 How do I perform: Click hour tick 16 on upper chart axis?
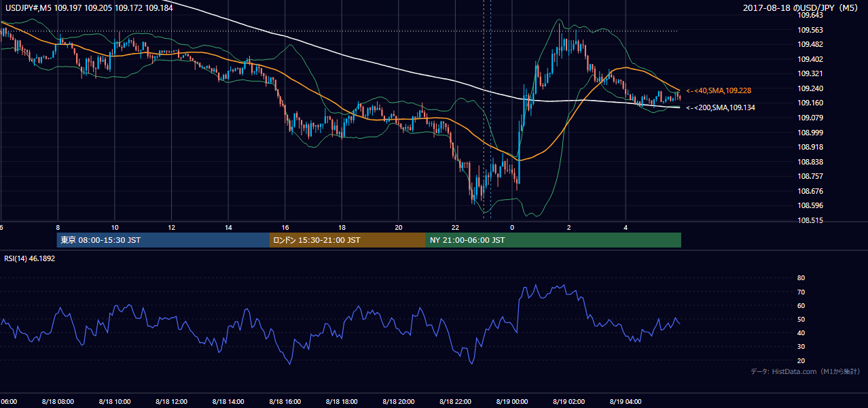coord(285,227)
